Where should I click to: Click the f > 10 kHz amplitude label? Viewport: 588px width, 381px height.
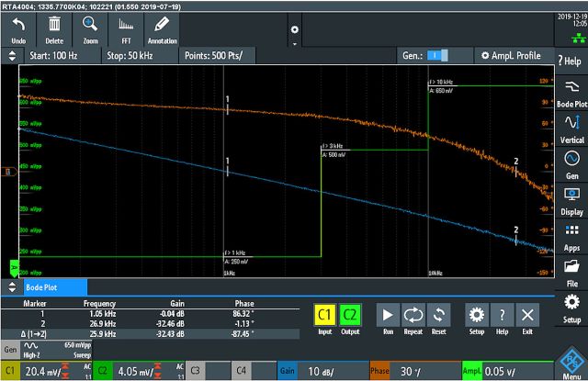441,86
